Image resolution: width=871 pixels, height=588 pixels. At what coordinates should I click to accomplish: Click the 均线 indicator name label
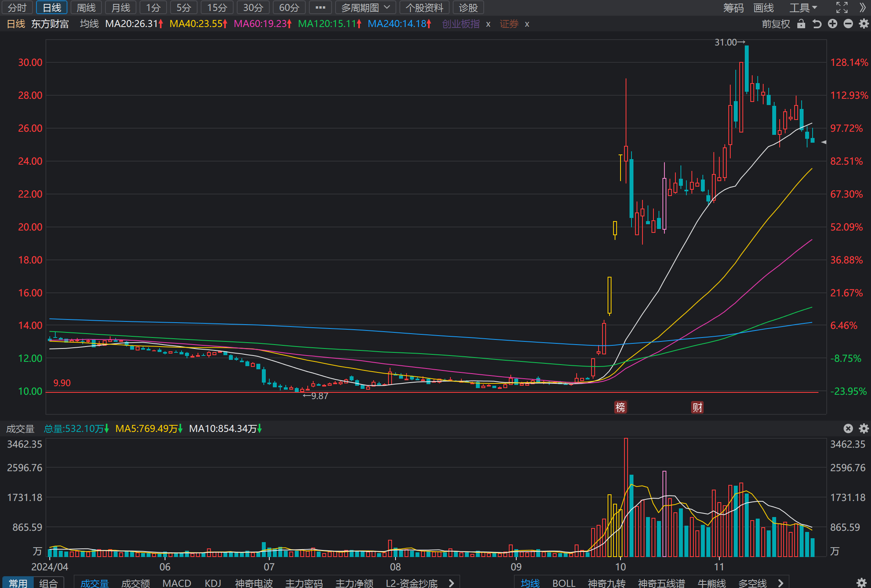[x=89, y=24]
